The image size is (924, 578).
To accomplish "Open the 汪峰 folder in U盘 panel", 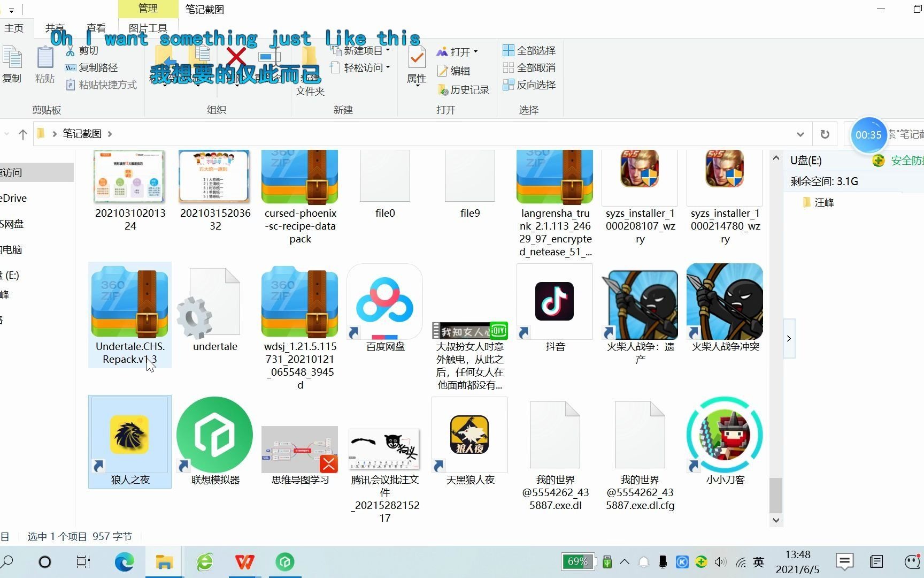I will pyautogui.click(x=818, y=203).
